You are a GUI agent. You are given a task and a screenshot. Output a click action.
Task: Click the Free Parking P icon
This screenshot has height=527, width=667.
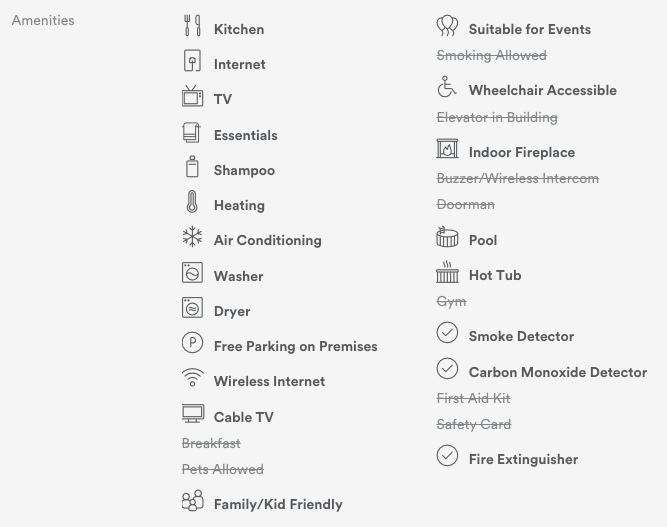192,344
